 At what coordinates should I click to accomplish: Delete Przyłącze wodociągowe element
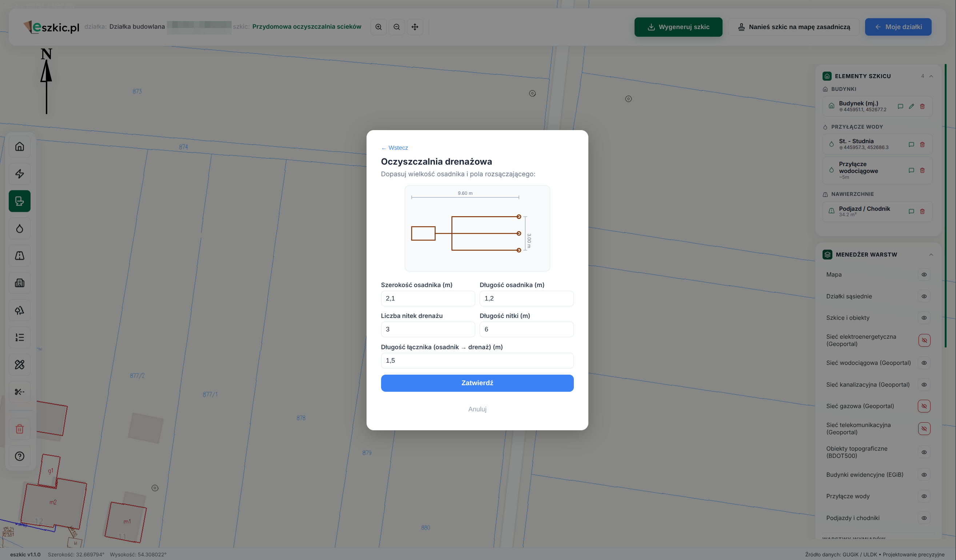(x=922, y=170)
